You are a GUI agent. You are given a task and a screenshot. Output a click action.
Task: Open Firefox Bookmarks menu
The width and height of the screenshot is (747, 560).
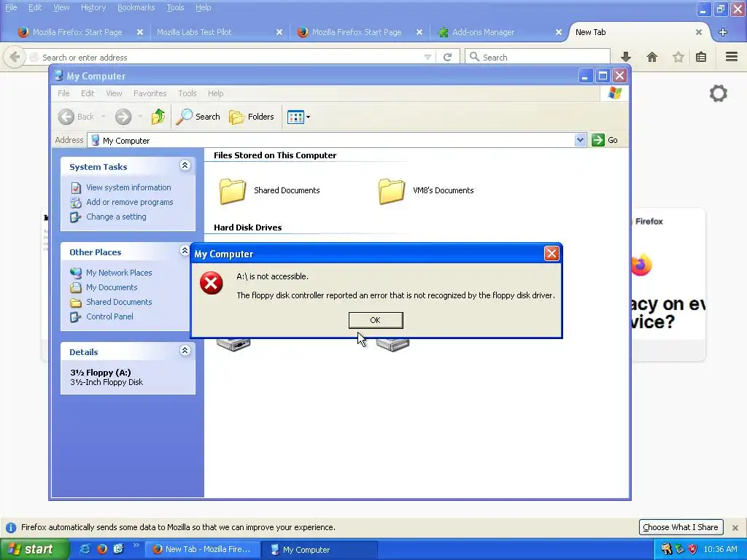coord(136,7)
